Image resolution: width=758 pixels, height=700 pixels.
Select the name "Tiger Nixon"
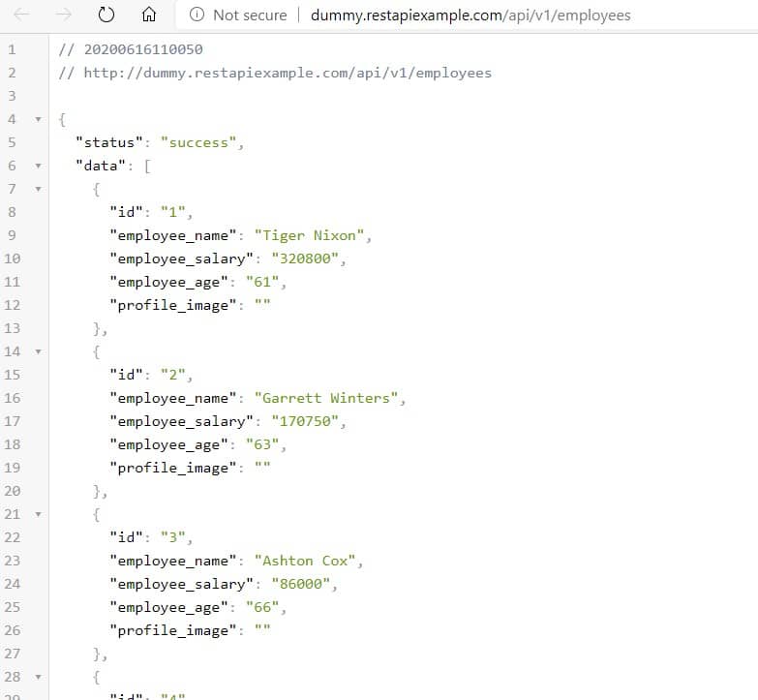point(310,235)
